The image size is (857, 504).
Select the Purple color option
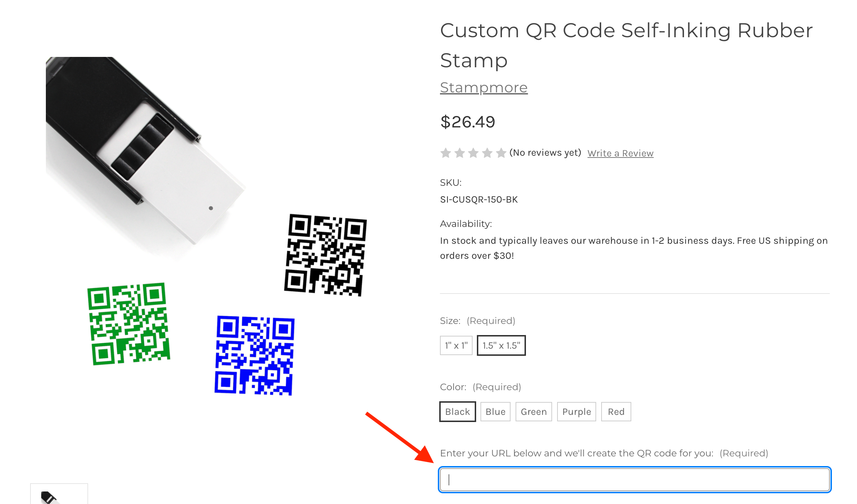(x=576, y=412)
